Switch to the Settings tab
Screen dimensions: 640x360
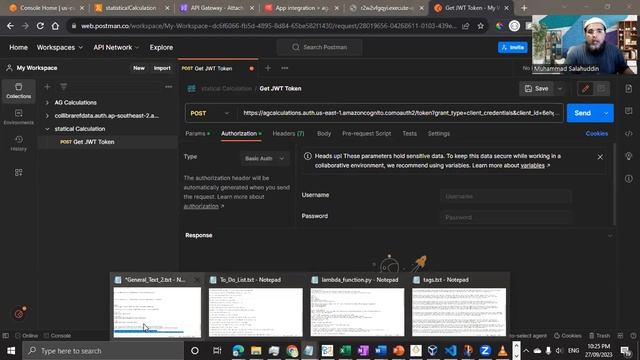coord(438,133)
